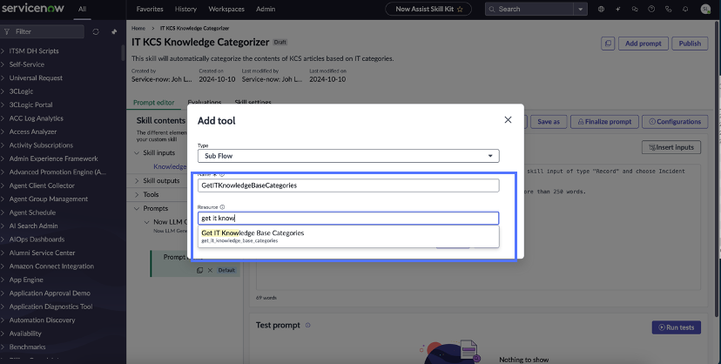Click the Insert inputs button
This screenshot has height=364, width=721.
671,147
